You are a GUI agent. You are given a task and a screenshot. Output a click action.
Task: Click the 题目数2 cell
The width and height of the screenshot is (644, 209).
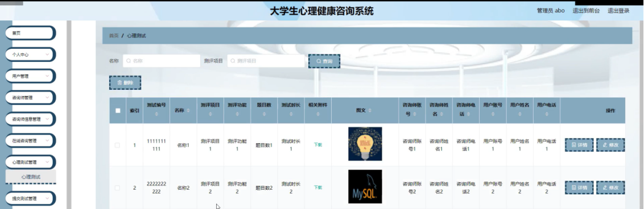(264, 187)
